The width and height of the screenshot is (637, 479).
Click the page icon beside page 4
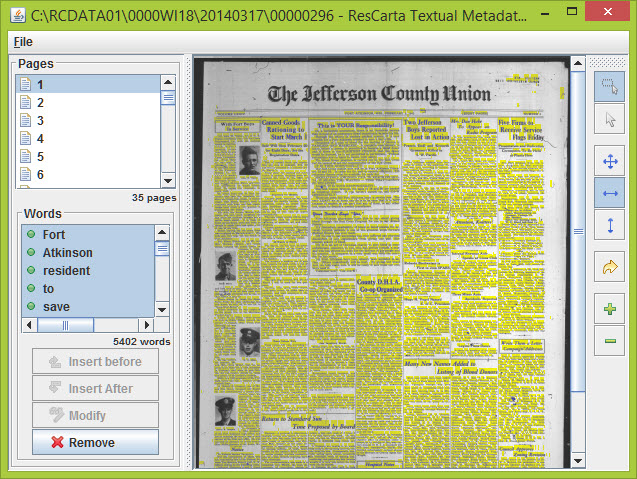tap(26, 139)
